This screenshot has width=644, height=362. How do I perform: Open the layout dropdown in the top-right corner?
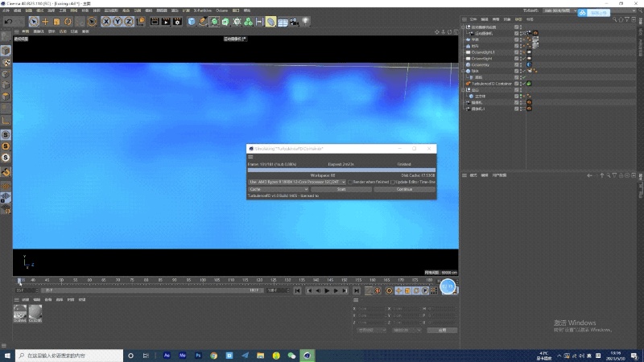click(x=559, y=10)
